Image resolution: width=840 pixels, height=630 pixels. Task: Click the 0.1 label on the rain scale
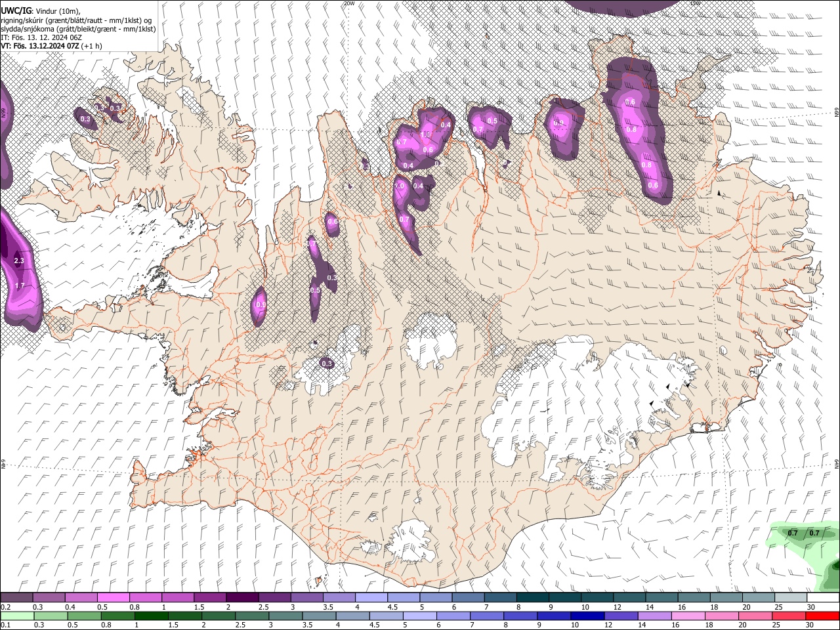click(x=5, y=625)
